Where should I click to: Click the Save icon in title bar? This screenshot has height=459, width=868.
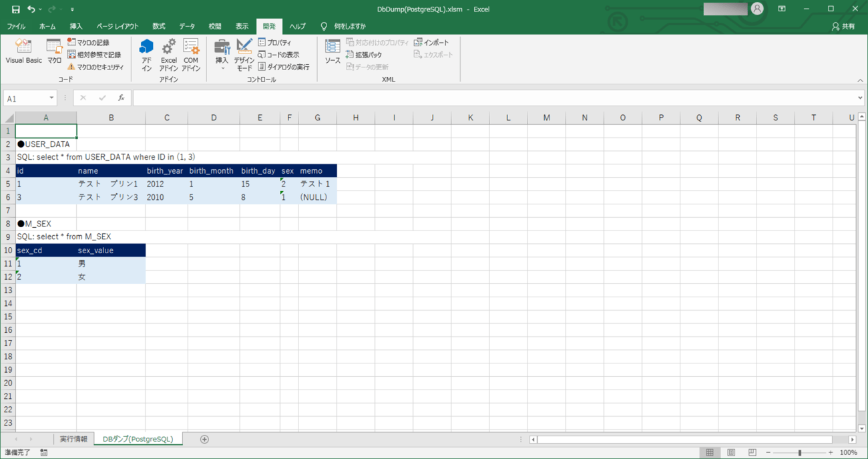click(x=15, y=9)
